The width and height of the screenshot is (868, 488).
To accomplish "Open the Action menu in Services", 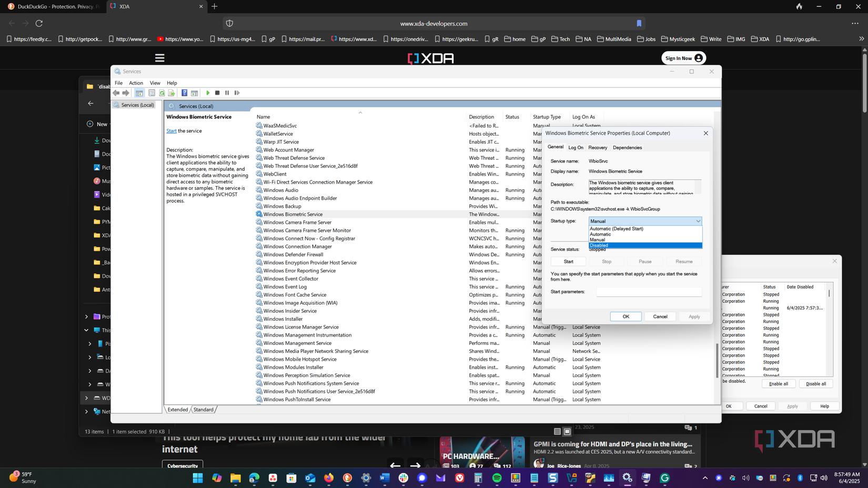I will pos(136,83).
